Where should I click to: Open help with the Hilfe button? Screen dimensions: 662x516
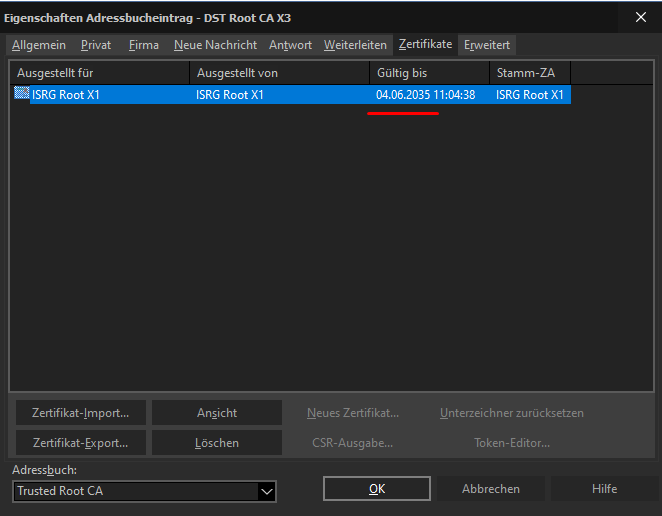click(605, 489)
